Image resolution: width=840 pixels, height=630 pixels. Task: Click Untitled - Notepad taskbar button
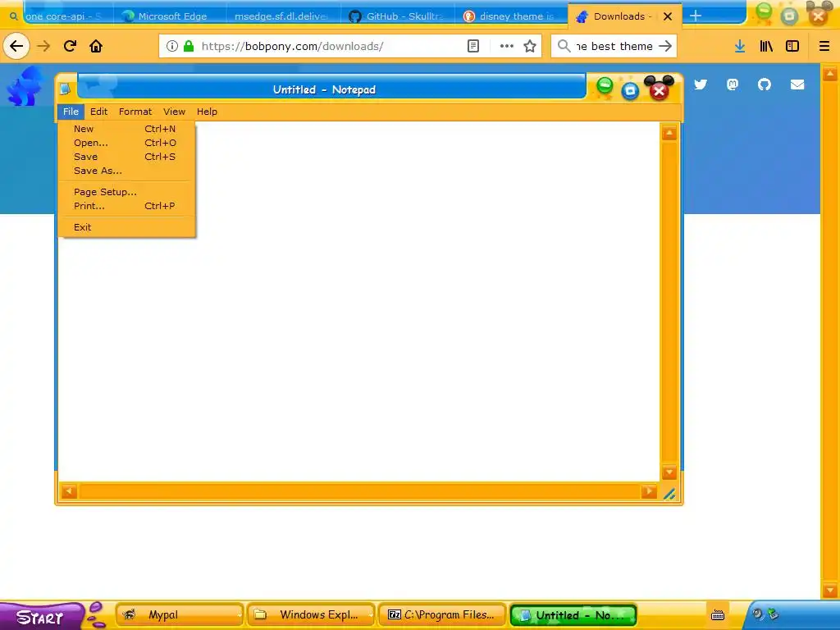[x=573, y=615]
